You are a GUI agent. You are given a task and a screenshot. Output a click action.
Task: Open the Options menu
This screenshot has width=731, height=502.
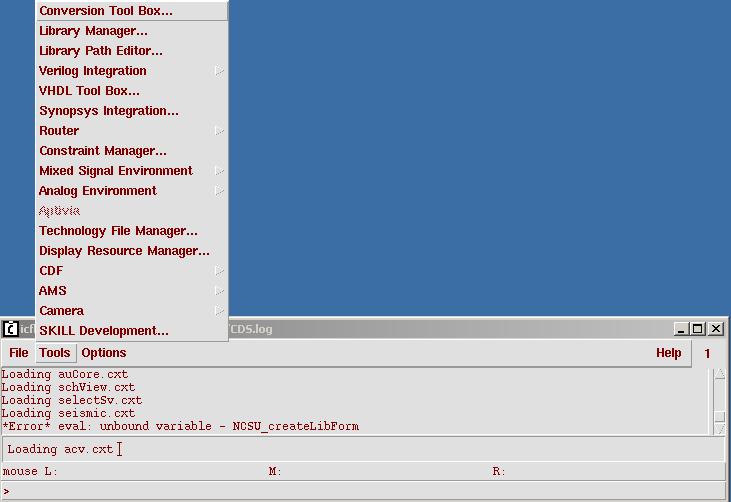[x=104, y=353]
